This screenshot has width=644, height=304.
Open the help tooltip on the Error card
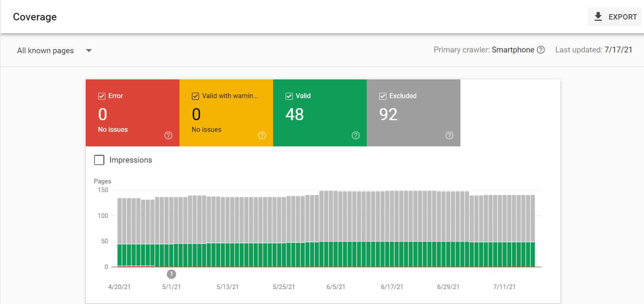168,135
